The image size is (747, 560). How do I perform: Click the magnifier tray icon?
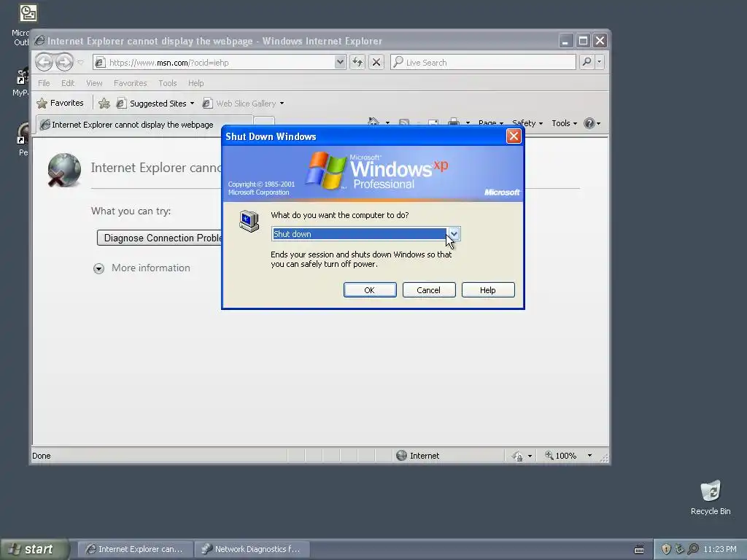click(693, 549)
